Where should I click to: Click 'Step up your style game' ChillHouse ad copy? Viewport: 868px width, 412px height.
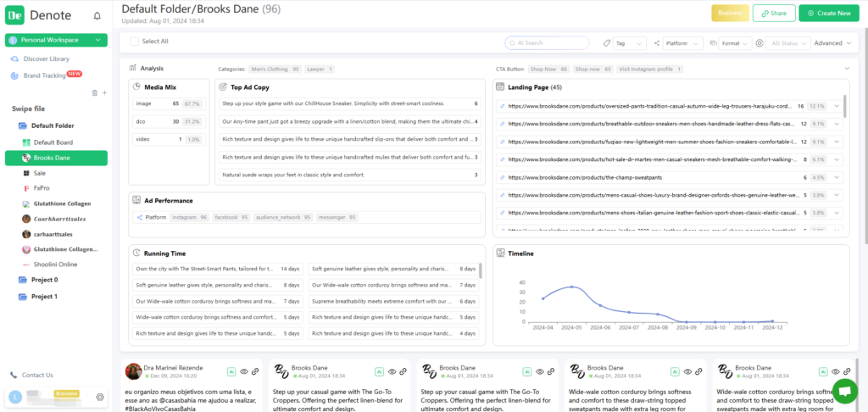coord(350,103)
